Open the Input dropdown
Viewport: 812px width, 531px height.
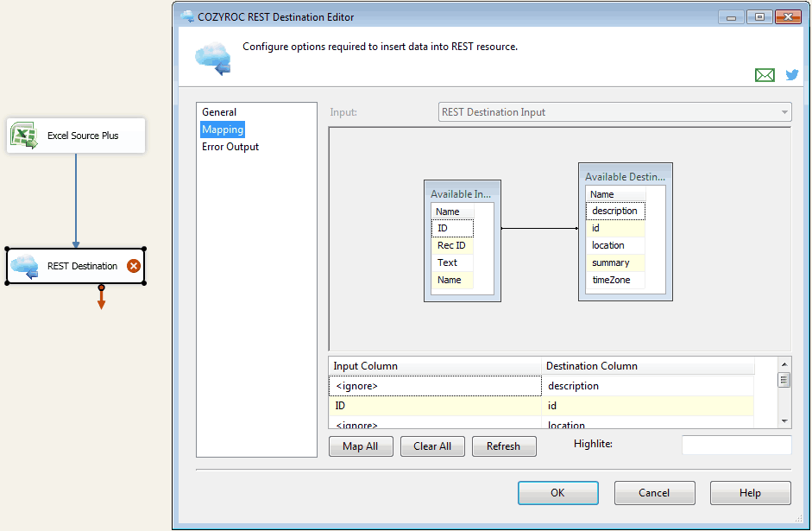coord(614,112)
